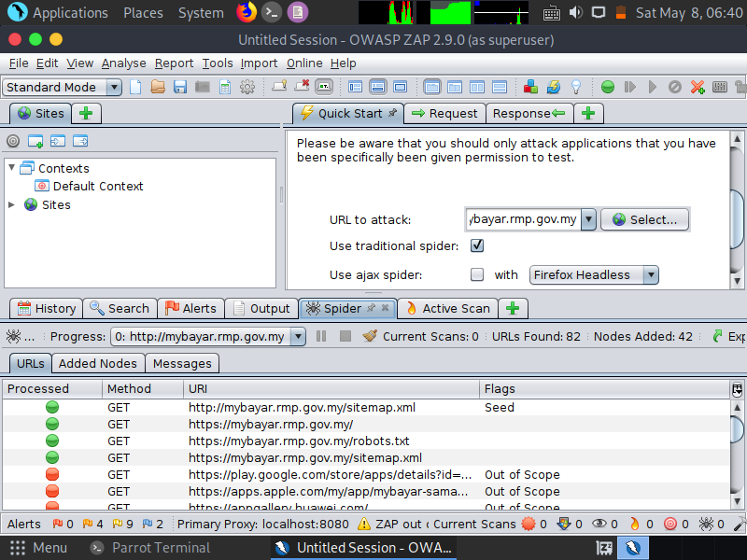Pause the spider scan

321,336
